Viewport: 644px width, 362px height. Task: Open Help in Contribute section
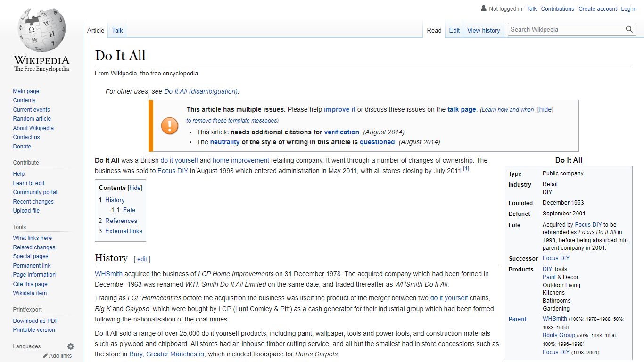tap(19, 174)
